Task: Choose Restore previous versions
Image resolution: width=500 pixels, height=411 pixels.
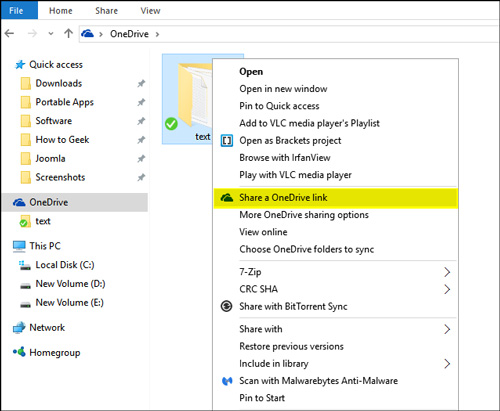Action: (291, 346)
